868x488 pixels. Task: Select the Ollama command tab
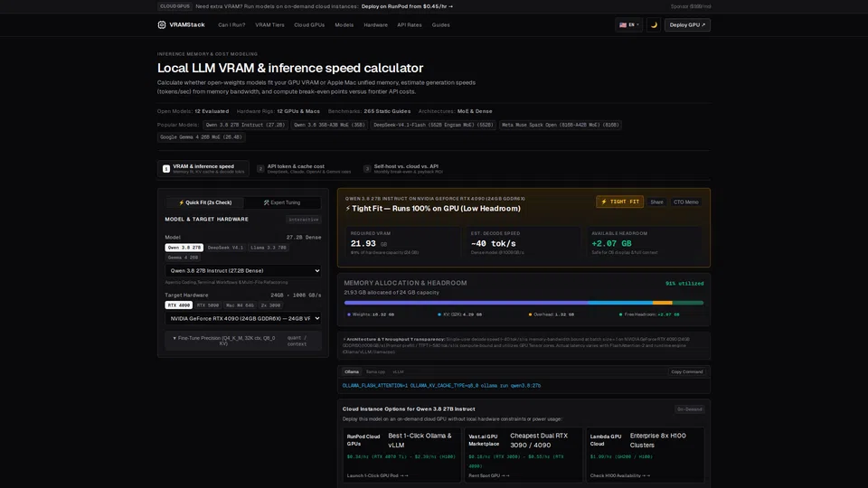352,371
